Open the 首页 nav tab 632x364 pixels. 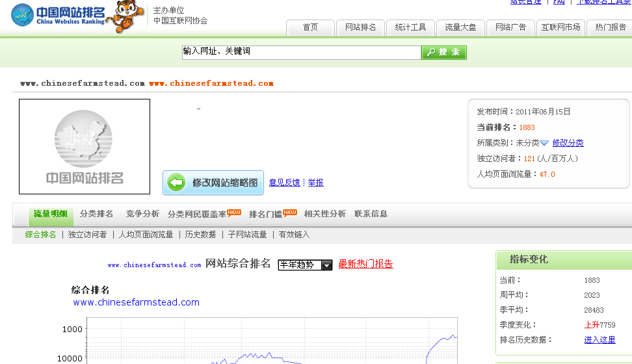(310, 27)
